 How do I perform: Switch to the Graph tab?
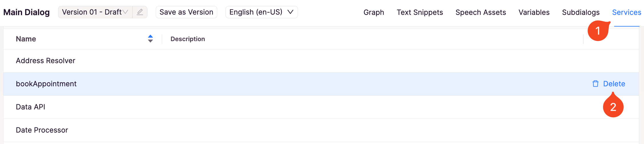(x=374, y=12)
